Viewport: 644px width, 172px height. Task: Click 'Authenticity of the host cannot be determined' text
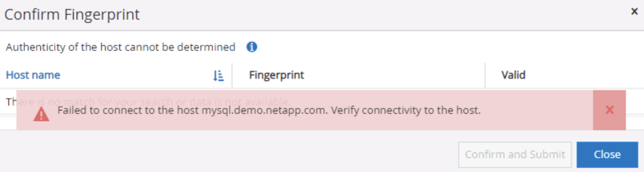[120, 47]
